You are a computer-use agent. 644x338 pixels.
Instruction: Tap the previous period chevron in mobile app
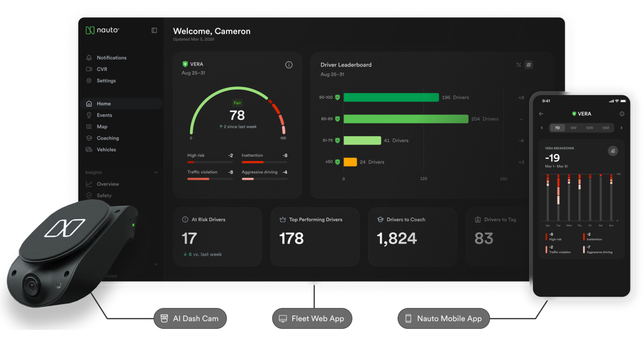(541, 128)
